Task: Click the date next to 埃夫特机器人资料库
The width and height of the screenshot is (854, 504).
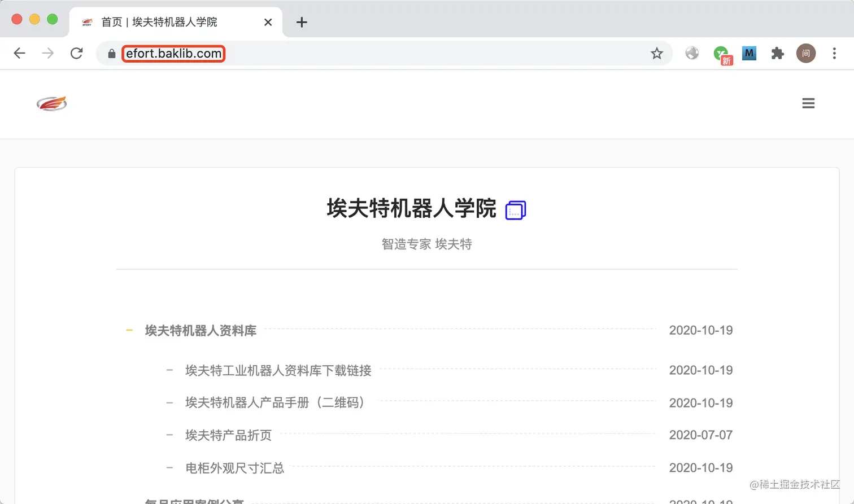Action: 701,330
